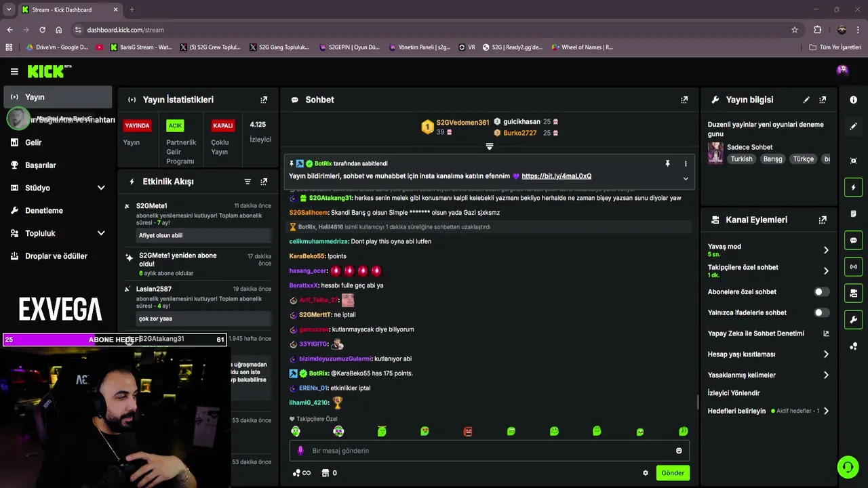Pop out the Yayın İstatistikleri panel
The width and height of the screenshot is (868, 488).
pyautogui.click(x=264, y=100)
